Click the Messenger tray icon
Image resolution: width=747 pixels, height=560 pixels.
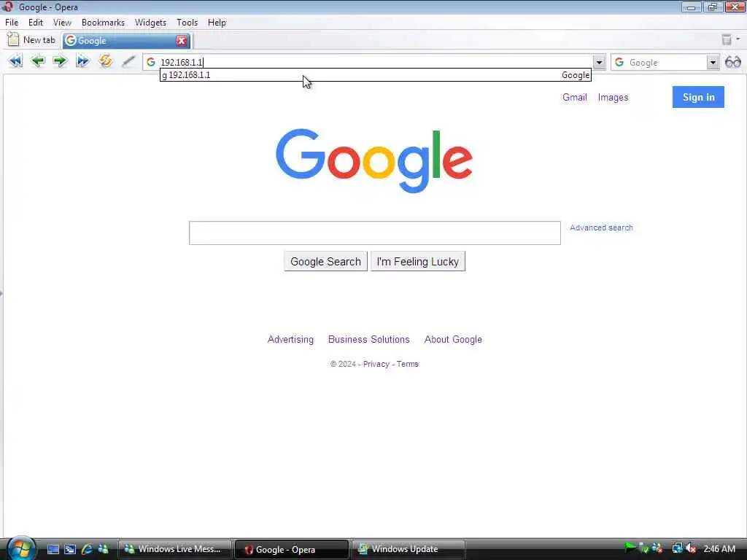(657, 548)
